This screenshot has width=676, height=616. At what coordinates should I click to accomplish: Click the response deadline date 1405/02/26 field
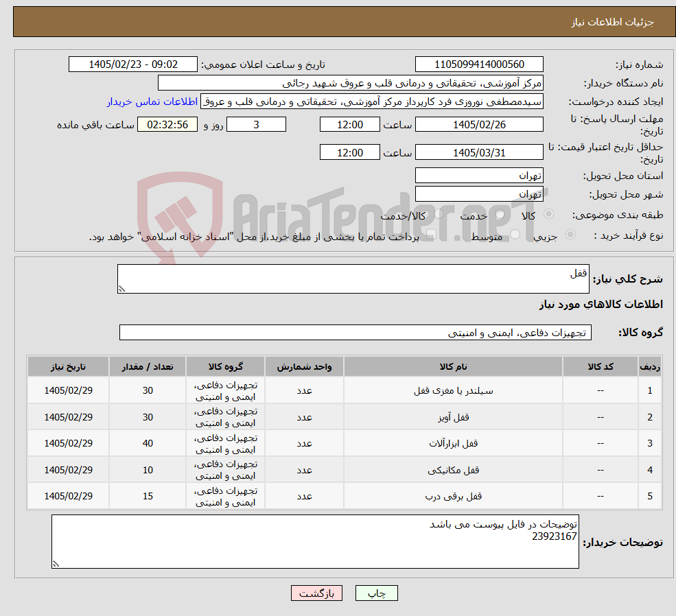479,124
